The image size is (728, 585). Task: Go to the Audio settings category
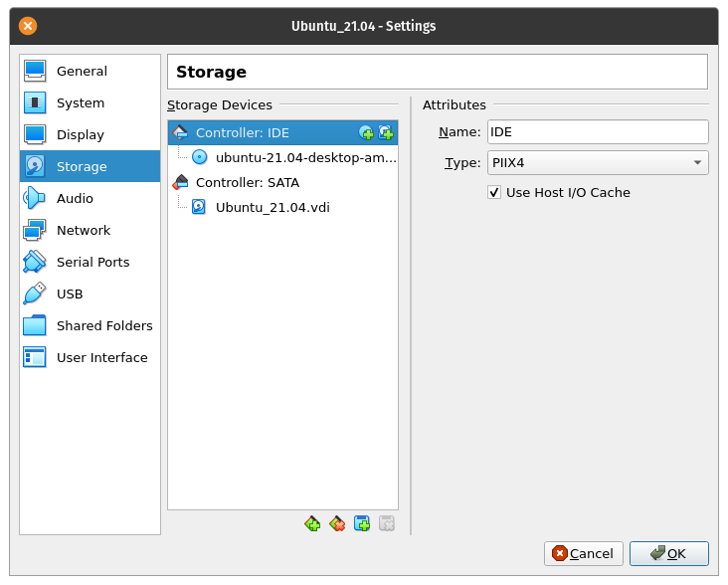point(75,199)
